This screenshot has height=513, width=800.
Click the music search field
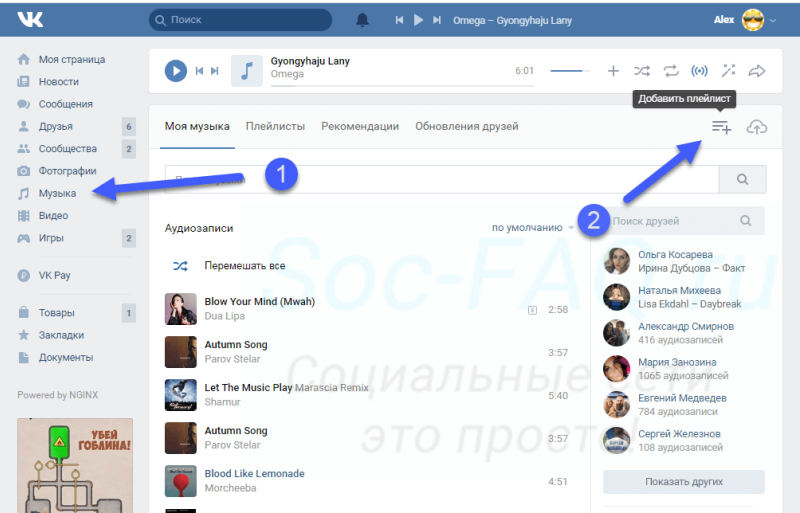pos(442,179)
